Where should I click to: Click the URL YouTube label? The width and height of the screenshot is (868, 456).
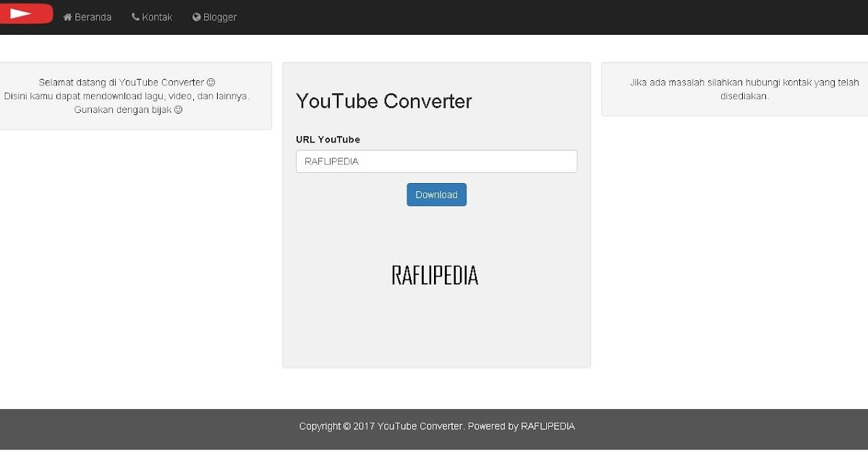click(328, 139)
